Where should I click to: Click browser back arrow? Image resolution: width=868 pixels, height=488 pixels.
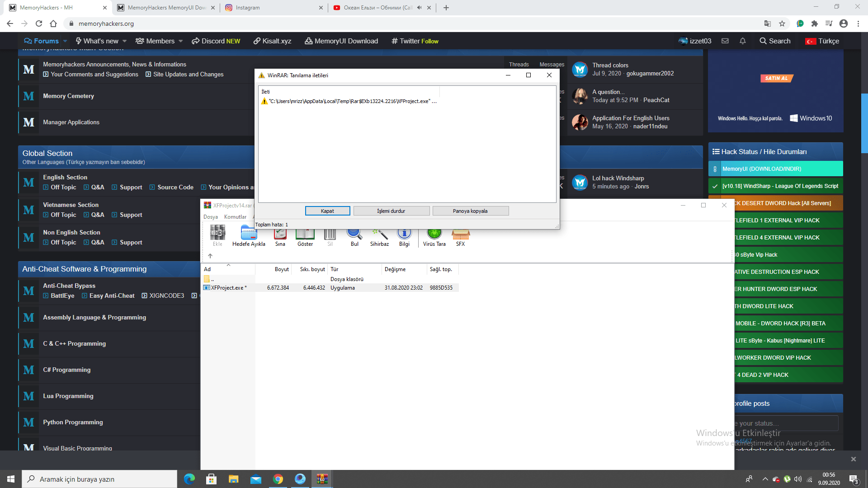click(x=10, y=23)
